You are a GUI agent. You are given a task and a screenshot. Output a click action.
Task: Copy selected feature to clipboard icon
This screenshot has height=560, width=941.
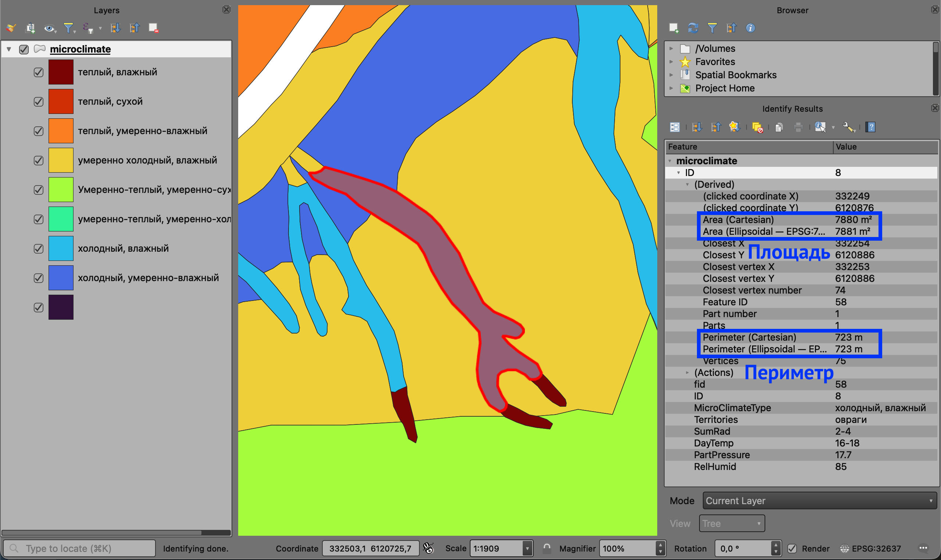(x=778, y=127)
